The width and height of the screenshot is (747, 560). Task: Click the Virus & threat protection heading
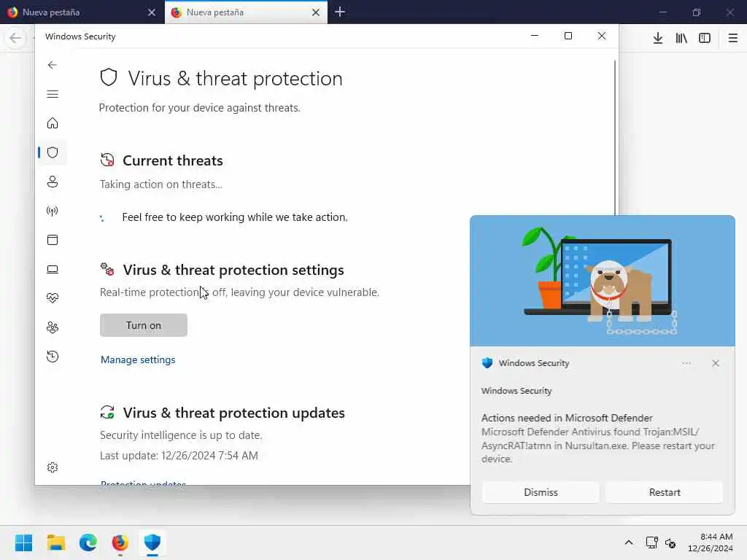(x=235, y=79)
